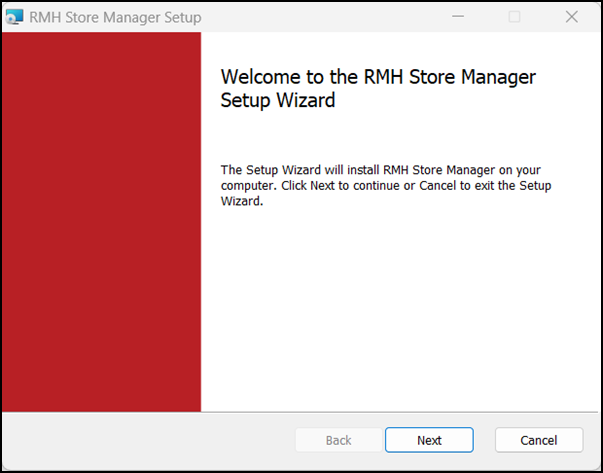Minimize the setup wizard window
Image resolution: width=603 pixels, height=473 pixels.
point(458,17)
